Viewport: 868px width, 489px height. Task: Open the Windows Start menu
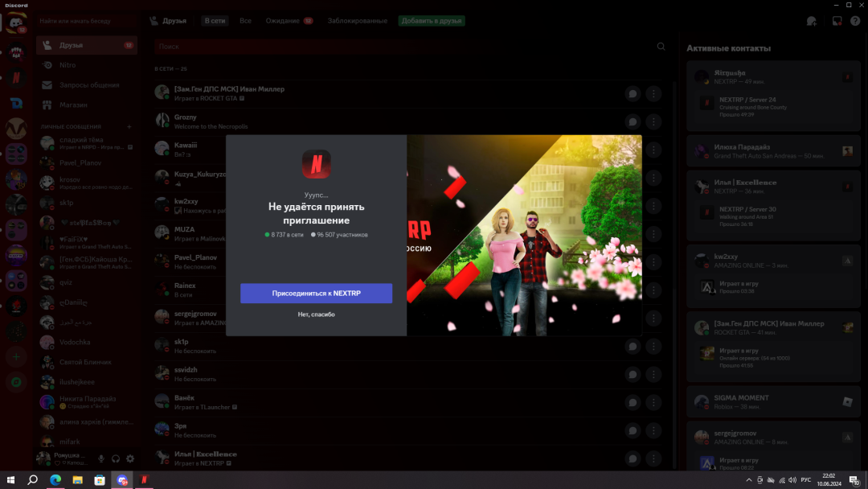[x=10, y=480]
